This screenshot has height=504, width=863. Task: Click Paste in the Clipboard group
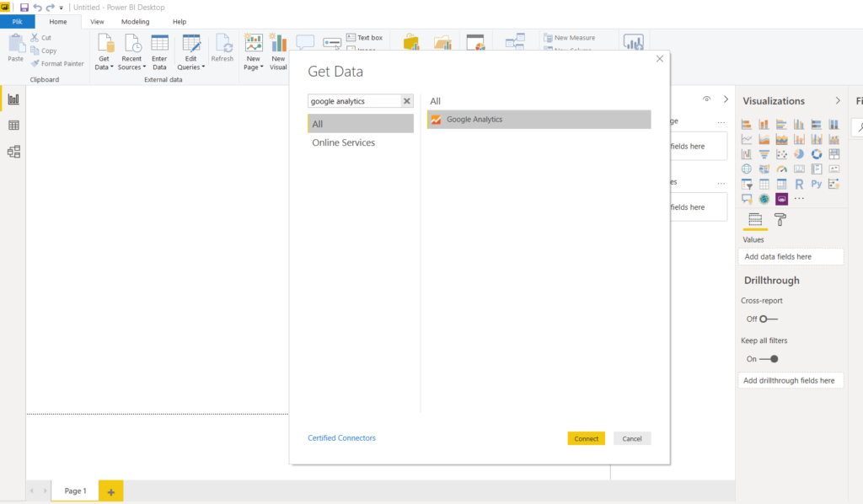click(15, 48)
